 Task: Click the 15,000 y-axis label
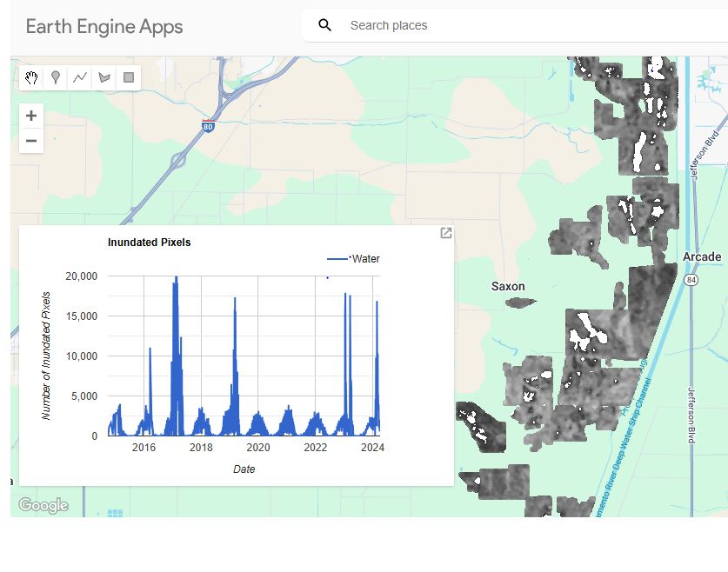point(82,316)
